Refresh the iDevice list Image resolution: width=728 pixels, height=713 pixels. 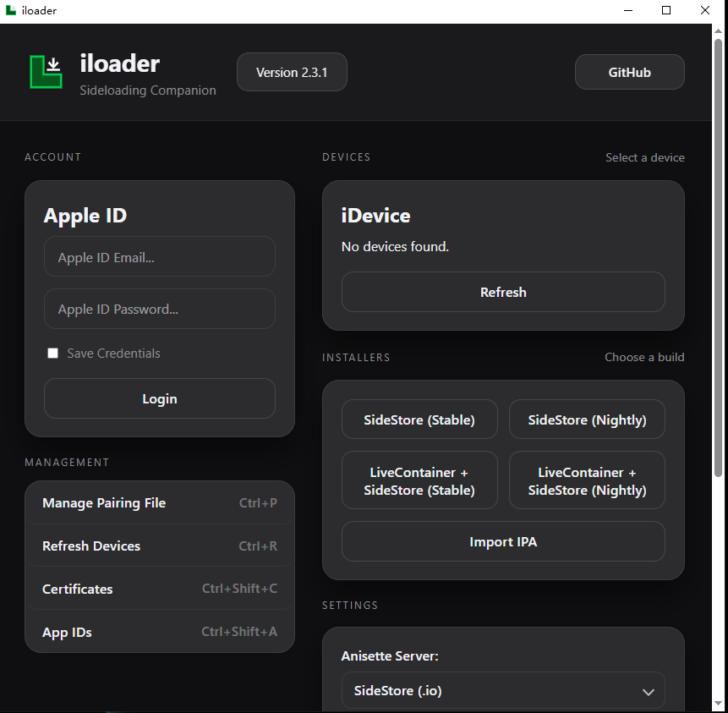pyautogui.click(x=503, y=292)
